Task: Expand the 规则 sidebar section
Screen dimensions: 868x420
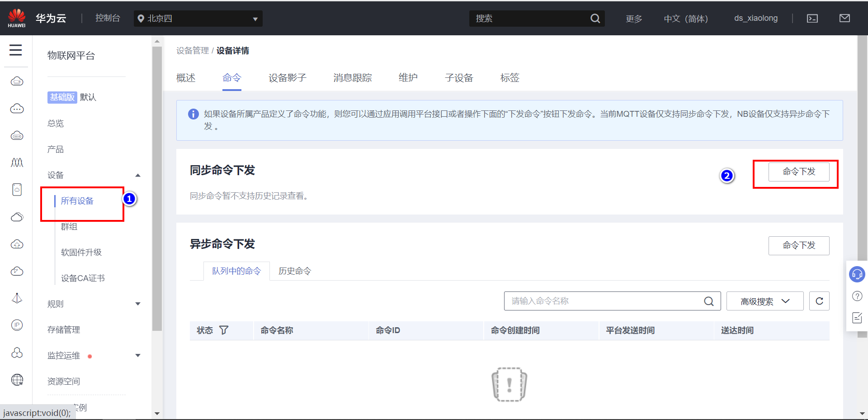Action: coord(138,304)
